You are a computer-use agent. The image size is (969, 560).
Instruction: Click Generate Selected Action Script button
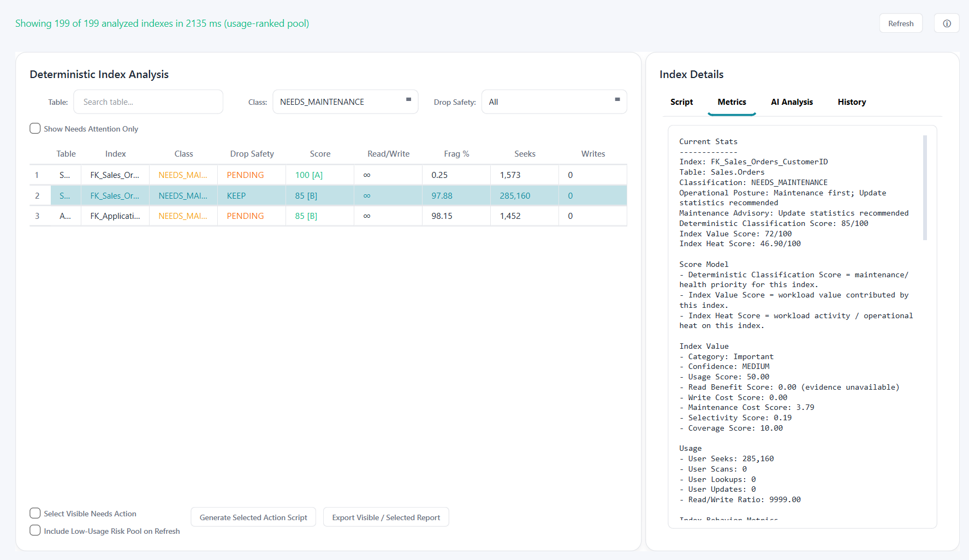[x=253, y=517]
